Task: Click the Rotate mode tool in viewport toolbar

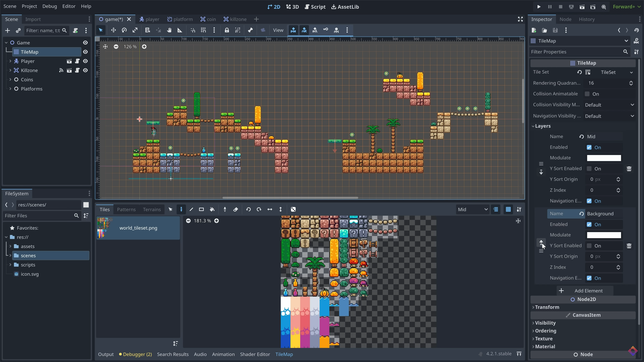Action: [124, 30]
